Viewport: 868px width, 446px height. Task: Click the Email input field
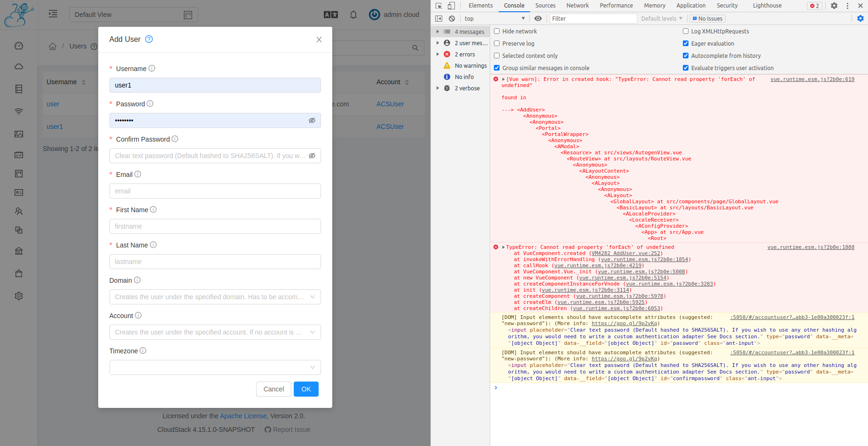click(215, 191)
